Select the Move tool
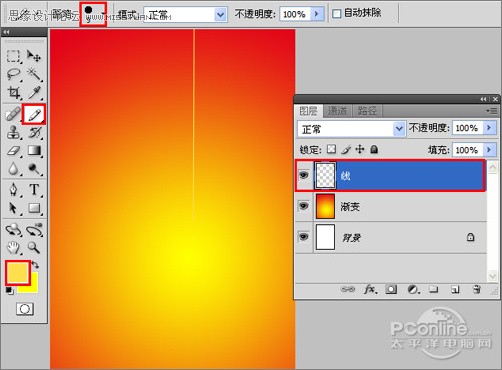 click(x=34, y=56)
